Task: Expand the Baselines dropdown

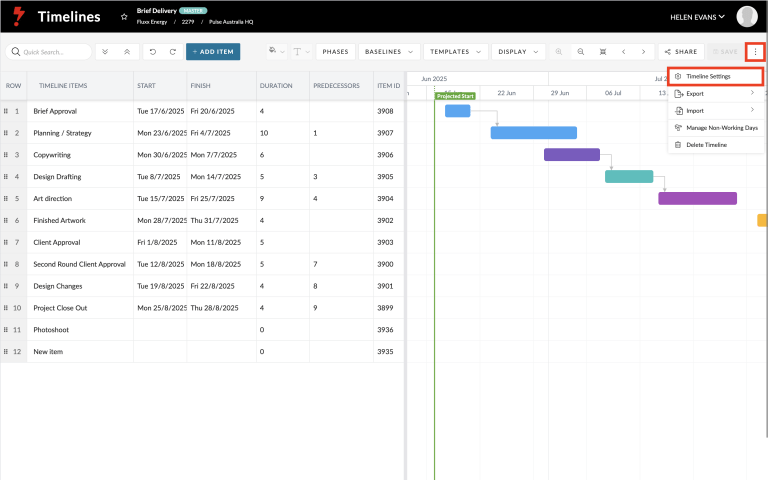Action: pyautogui.click(x=389, y=51)
